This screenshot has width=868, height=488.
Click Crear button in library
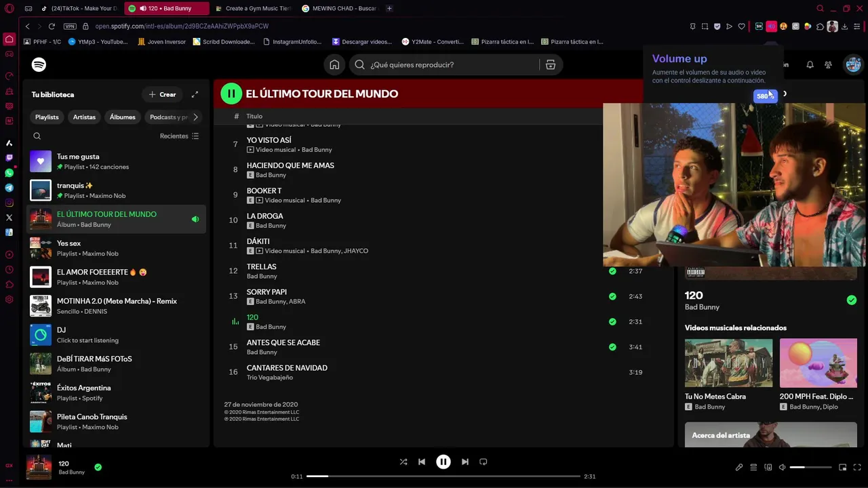click(x=162, y=94)
